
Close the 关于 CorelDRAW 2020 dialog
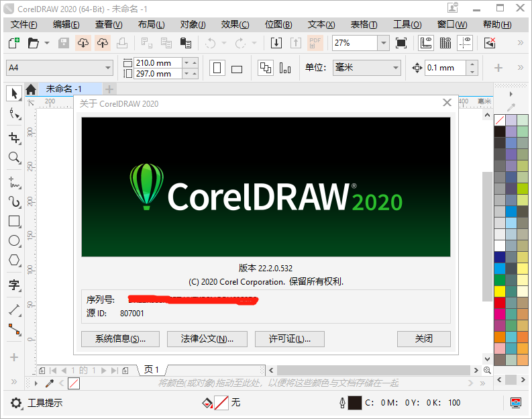(447, 103)
